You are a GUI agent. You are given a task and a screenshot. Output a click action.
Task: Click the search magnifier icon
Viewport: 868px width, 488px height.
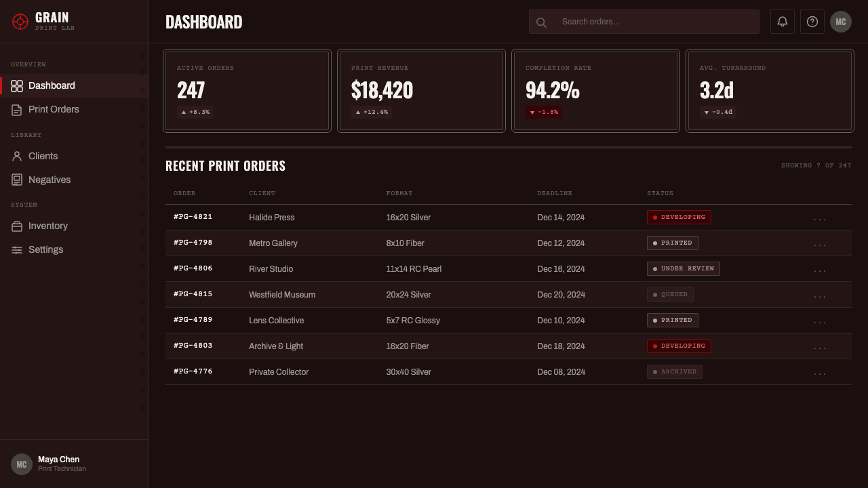pyautogui.click(x=541, y=22)
